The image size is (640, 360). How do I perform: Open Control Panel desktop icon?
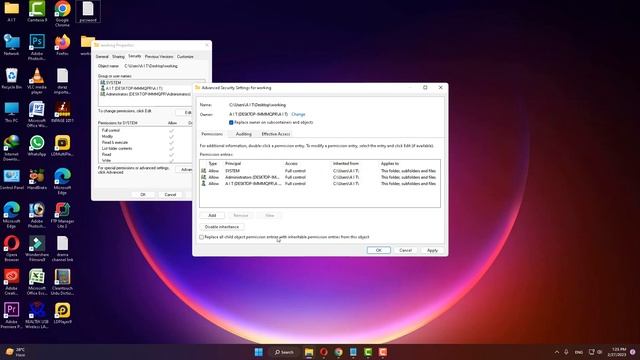11,179
